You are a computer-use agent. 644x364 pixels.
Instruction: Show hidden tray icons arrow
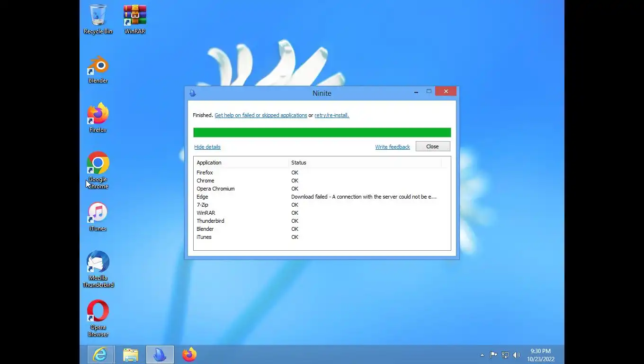pos(482,355)
